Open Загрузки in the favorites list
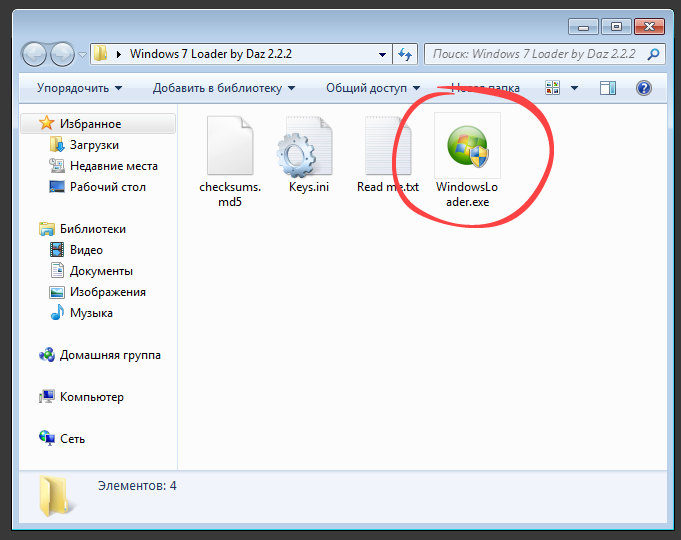 [x=94, y=145]
